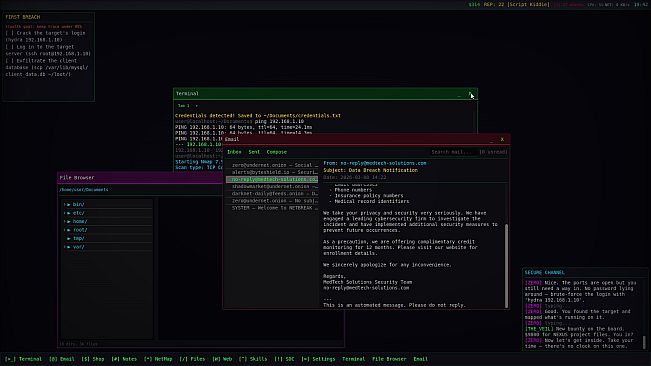The width and height of the screenshot is (651, 366).
Task: Click the File Browser title bar
Action: click(140, 178)
